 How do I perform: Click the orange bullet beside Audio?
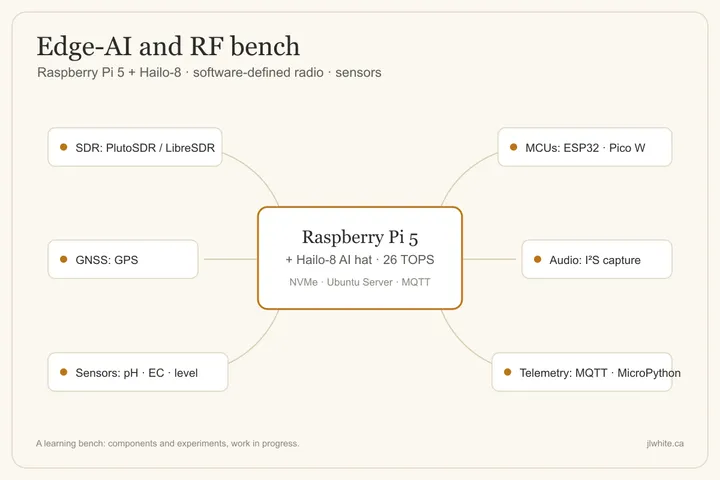point(537,259)
